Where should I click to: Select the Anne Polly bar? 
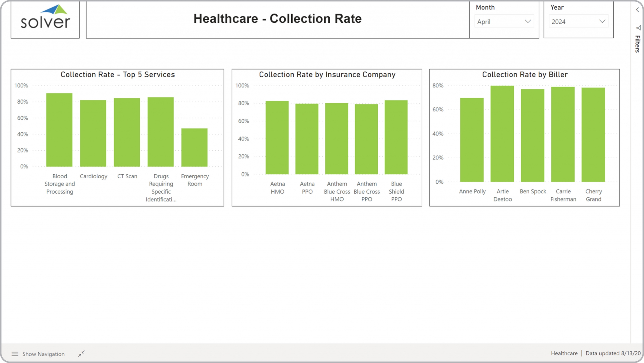pyautogui.click(x=472, y=140)
